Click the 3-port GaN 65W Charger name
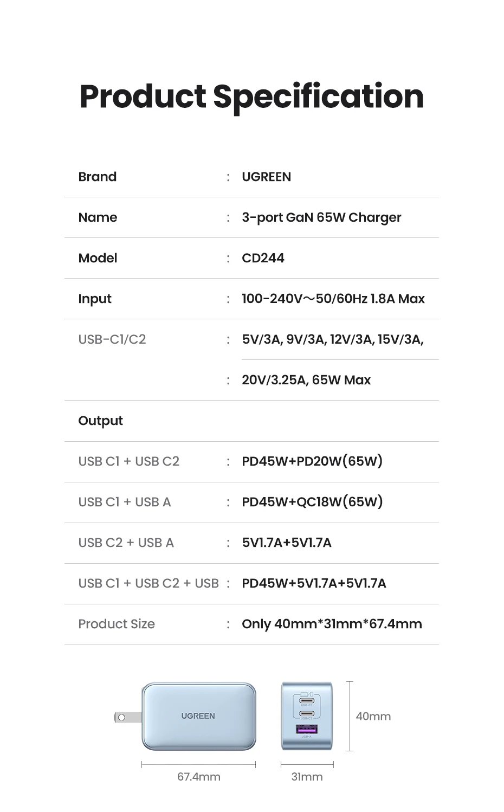This screenshot has height=812, width=504. pyautogui.click(x=321, y=217)
